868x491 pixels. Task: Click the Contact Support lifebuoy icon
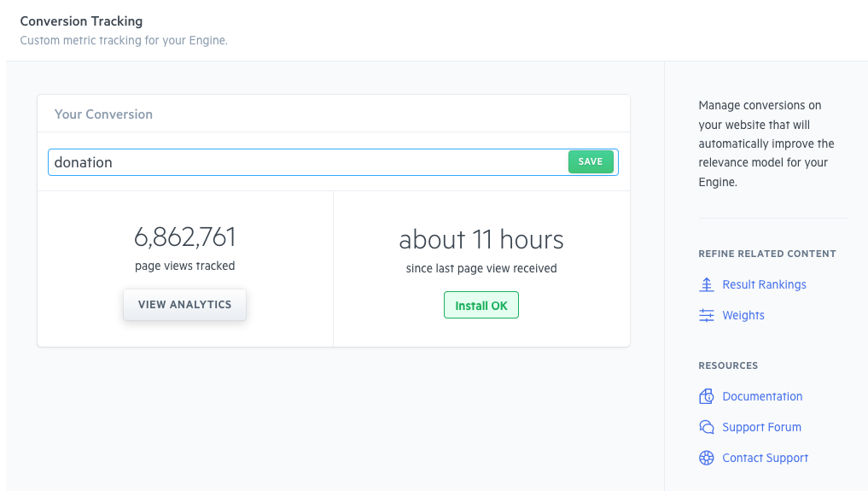pos(707,458)
